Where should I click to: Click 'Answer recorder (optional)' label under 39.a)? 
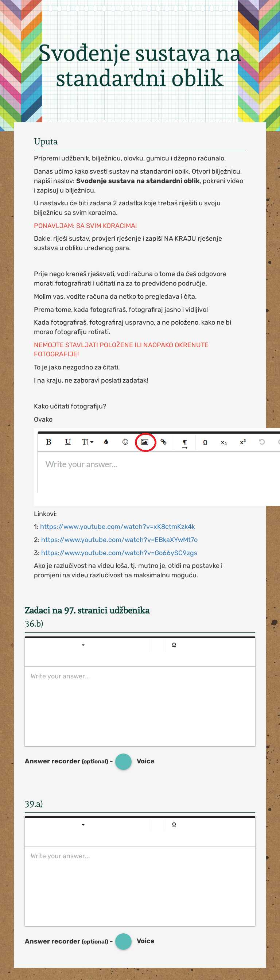(67, 941)
